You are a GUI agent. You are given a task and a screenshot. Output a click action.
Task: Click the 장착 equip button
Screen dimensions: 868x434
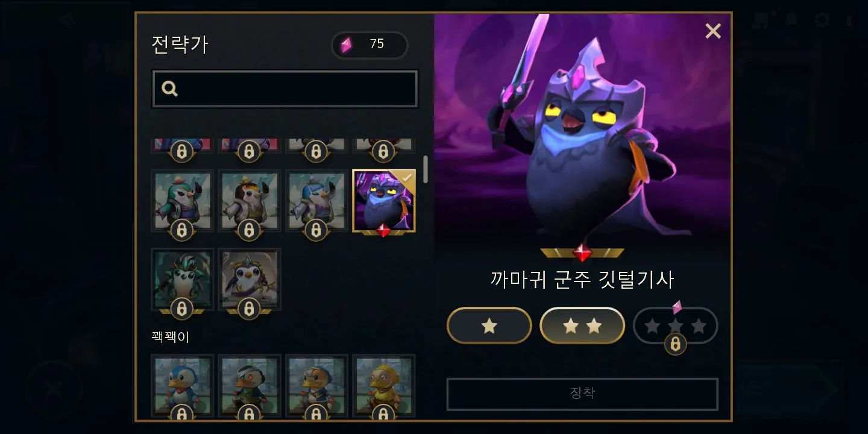582,394
